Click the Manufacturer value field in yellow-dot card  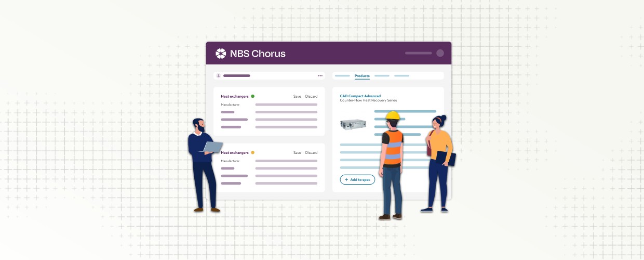click(x=286, y=161)
